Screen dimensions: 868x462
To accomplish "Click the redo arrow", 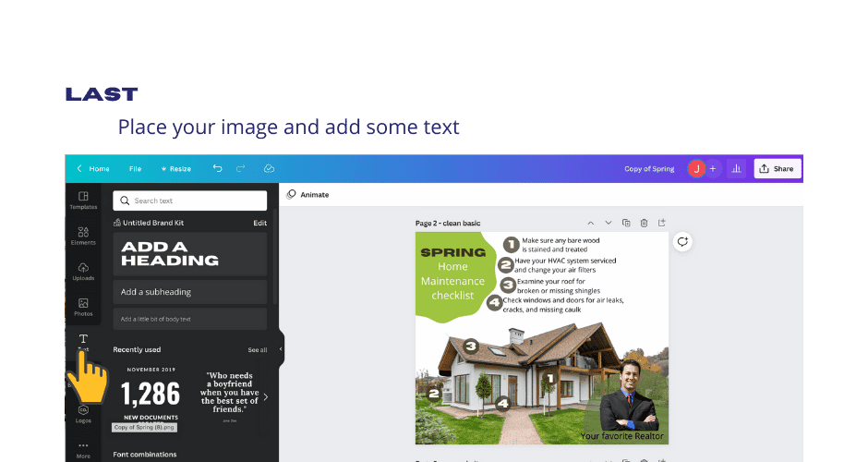I will (x=240, y=168).
